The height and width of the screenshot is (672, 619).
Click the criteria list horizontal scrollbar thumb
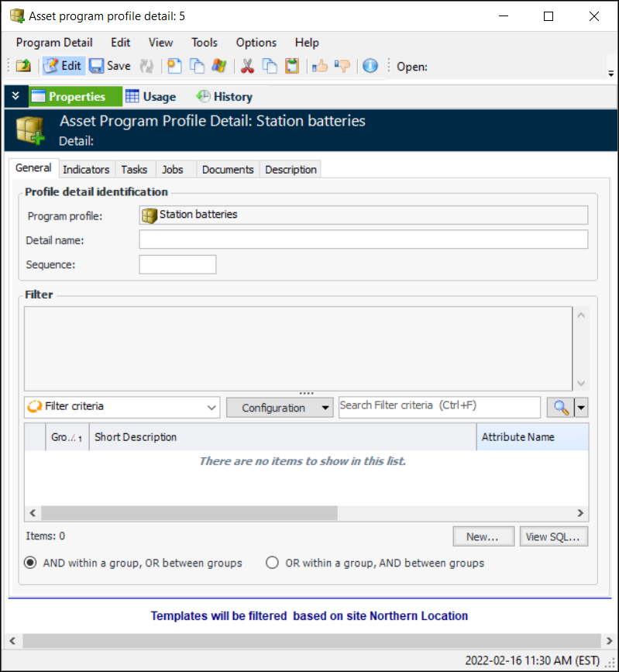189,512
